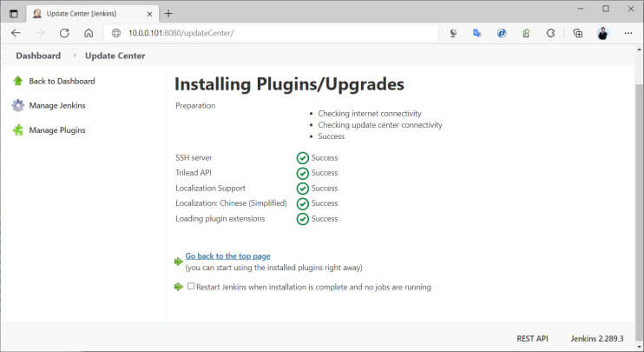The width and height of the screenshot is (644, 352).
Task: Click the browser forward arrow
Action: (40, 33)
